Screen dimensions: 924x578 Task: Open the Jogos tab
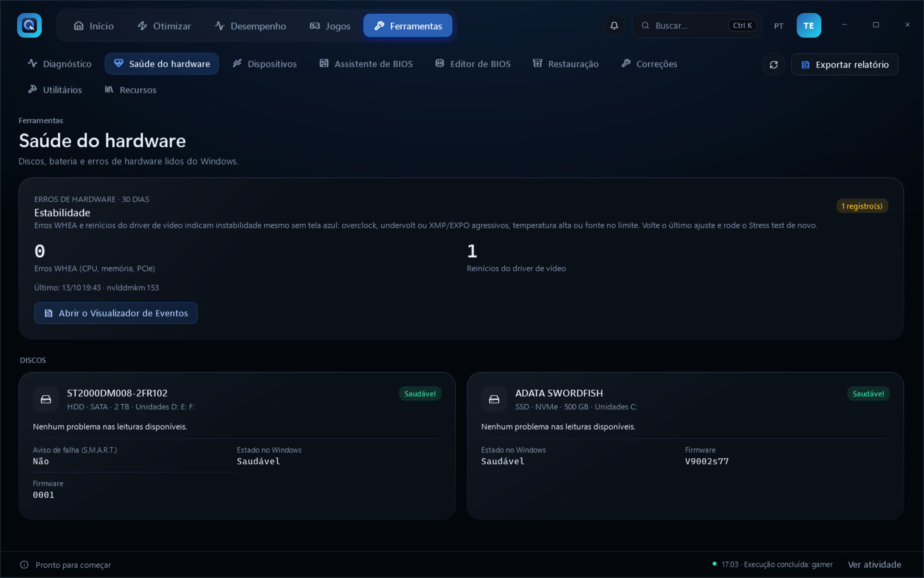tap(330, 26)
